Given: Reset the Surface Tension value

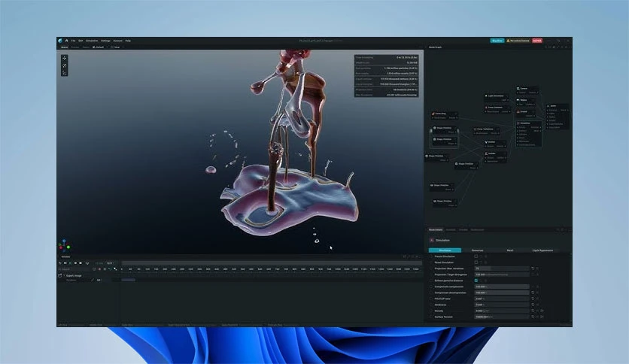Looking at the screenshot, I should coord(533,317).
